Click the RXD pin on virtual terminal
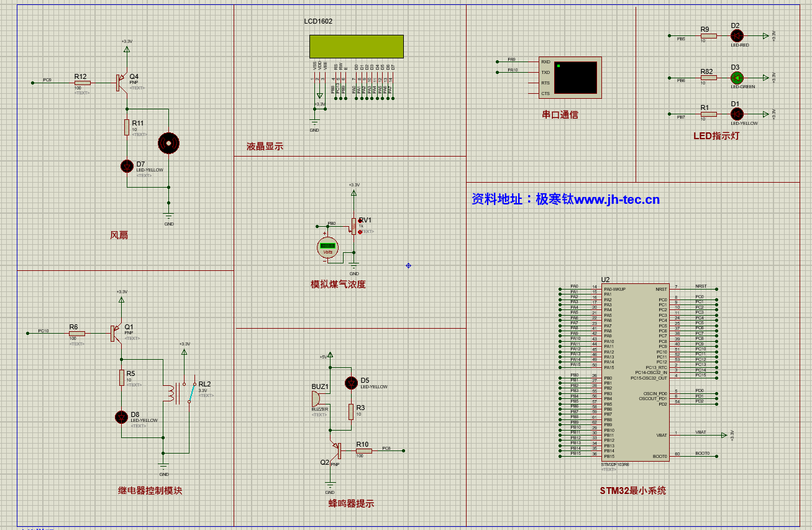 tap(545, 62)
